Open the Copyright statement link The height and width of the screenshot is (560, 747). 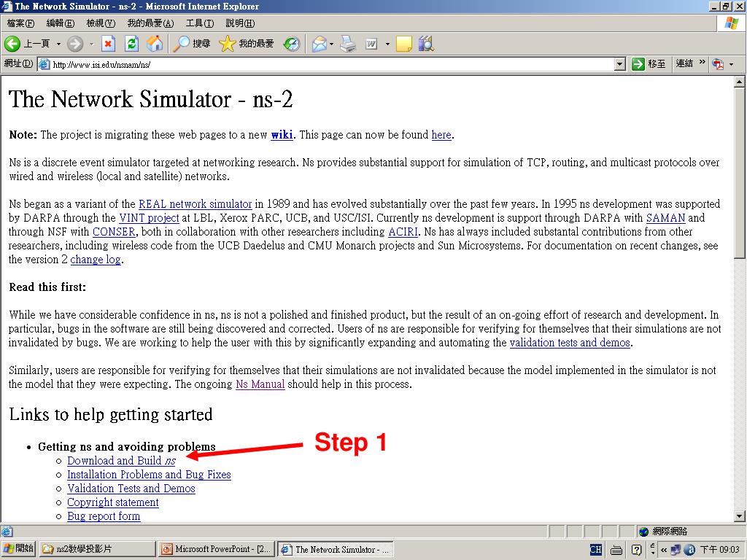(113, 502)
